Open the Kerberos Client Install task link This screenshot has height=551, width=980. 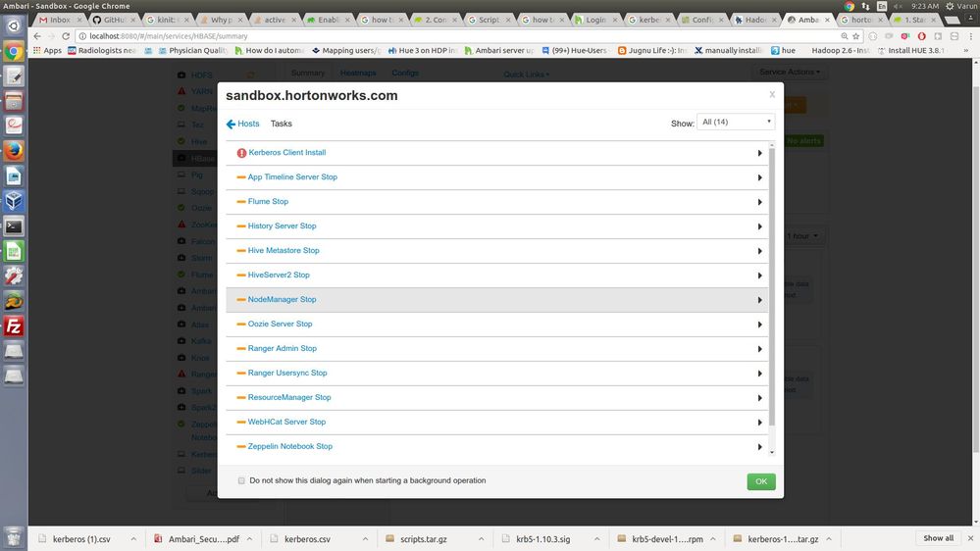(286, 152)
